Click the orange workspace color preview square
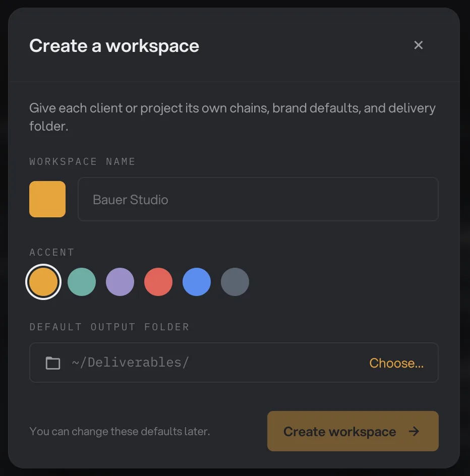This screenshot has height=476, width=470. click(x=47, y=199)
